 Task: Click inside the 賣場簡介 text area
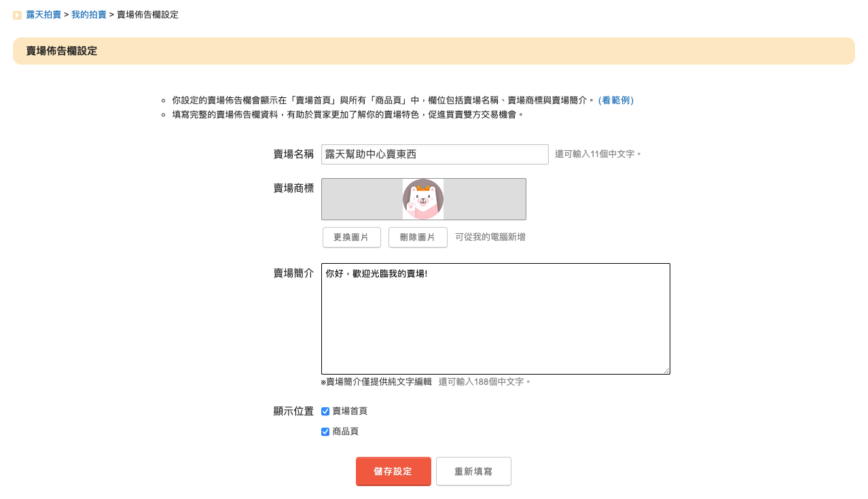[x=495, y=319]
